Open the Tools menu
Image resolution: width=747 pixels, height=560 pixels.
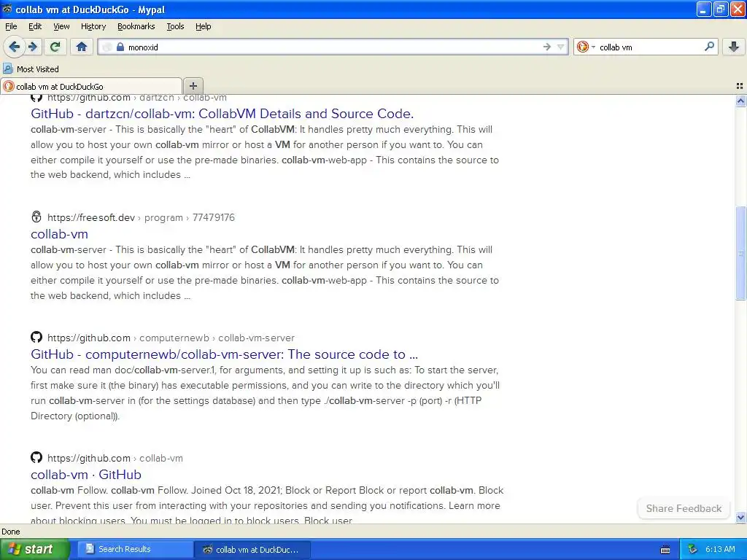175,26
